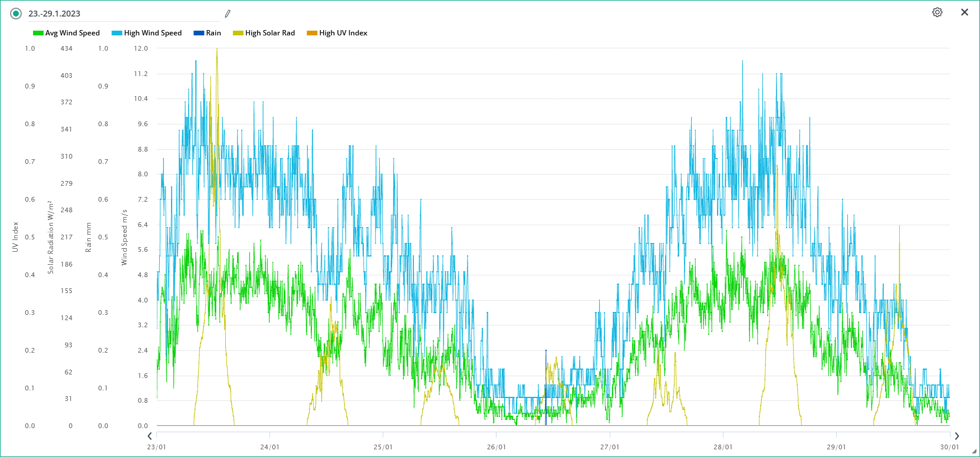Edit the 23.-29.1.2023 chart title field

(x=118, y=14)
